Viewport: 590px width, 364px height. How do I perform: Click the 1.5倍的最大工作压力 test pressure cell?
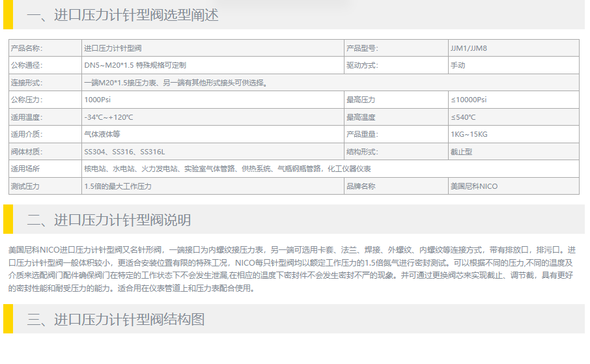click(118, 186)
